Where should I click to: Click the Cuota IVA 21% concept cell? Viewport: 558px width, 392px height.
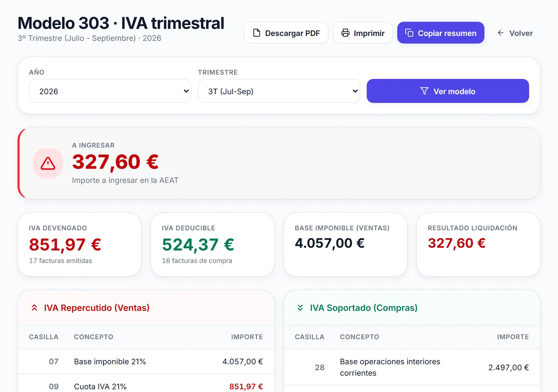tap(100, 386)
